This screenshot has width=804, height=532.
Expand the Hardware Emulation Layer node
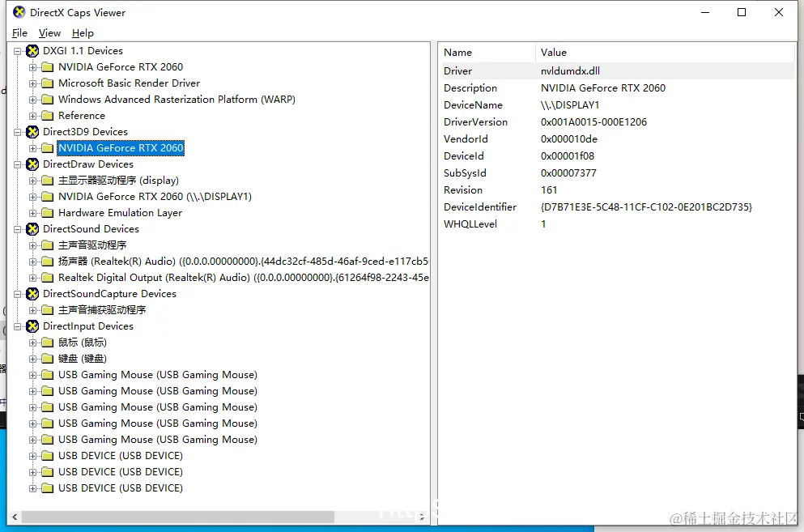pos(33,213)
